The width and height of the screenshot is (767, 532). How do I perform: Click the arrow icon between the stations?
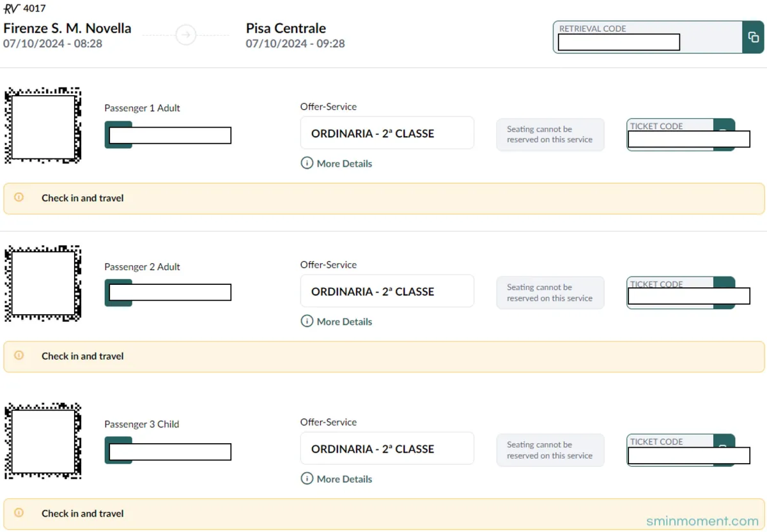186,34
